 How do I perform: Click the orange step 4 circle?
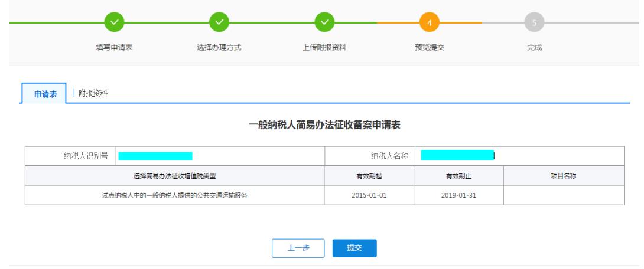430,23
